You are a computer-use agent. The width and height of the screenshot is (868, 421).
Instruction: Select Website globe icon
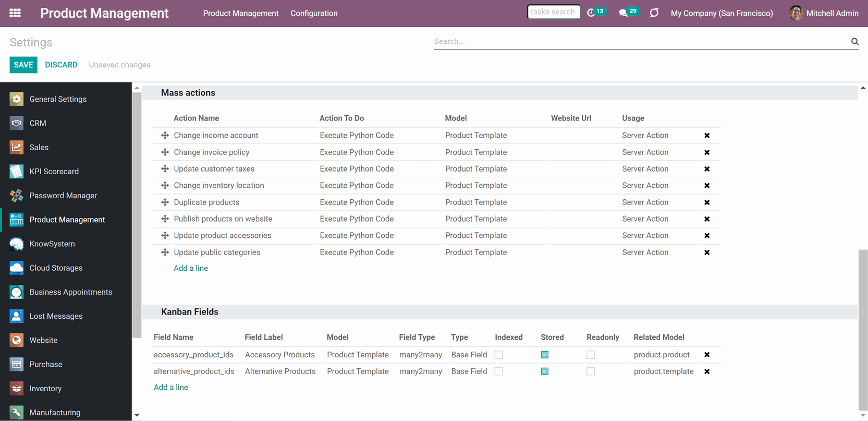17,340
